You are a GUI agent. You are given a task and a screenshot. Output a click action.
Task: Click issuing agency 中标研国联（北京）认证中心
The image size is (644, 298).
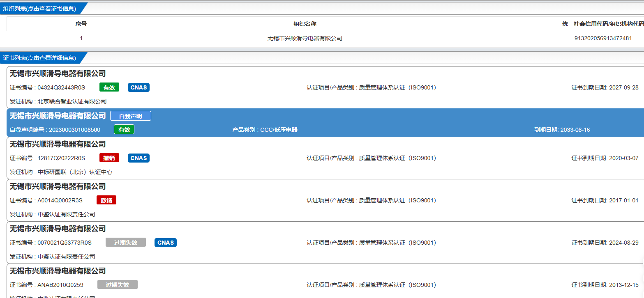(75, 172)
